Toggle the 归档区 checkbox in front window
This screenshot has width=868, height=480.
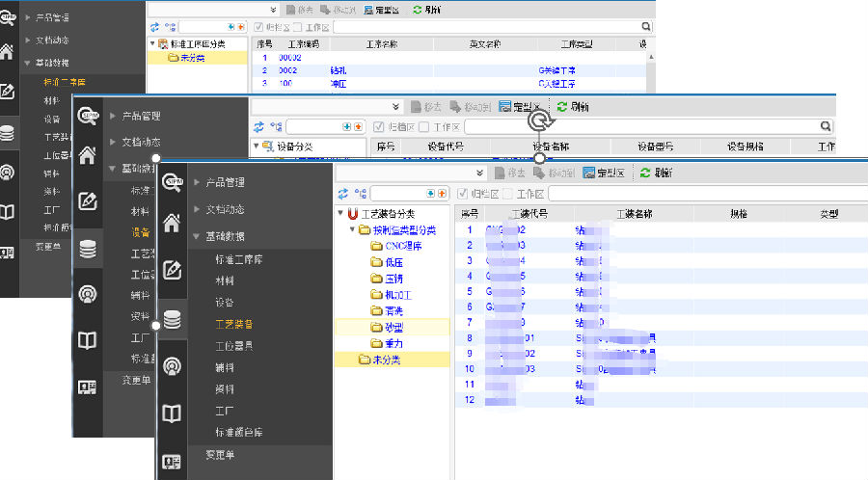coord(462,194)
